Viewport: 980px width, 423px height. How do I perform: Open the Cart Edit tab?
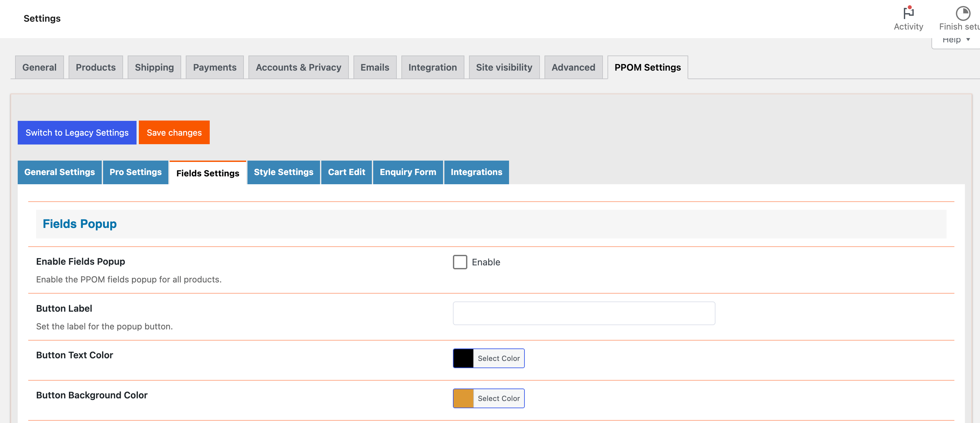pos(346,172)
